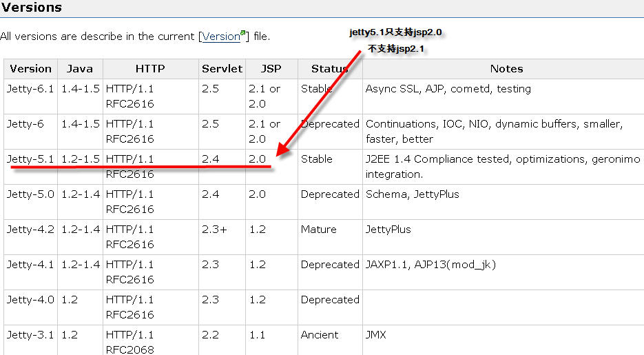
Task: Click the Jetty-4.2 version cell
Action: pos(30,230)
